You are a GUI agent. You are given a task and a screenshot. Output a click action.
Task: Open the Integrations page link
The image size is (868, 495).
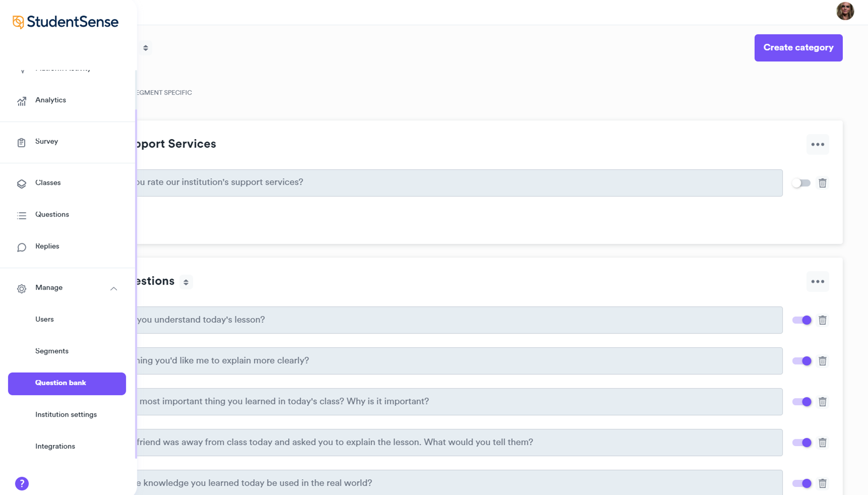pyautogui.click(x=55, y=446)
